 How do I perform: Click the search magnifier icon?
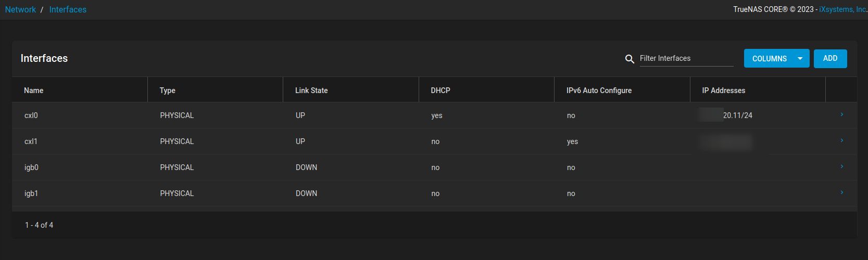click(x=630, y=59)
